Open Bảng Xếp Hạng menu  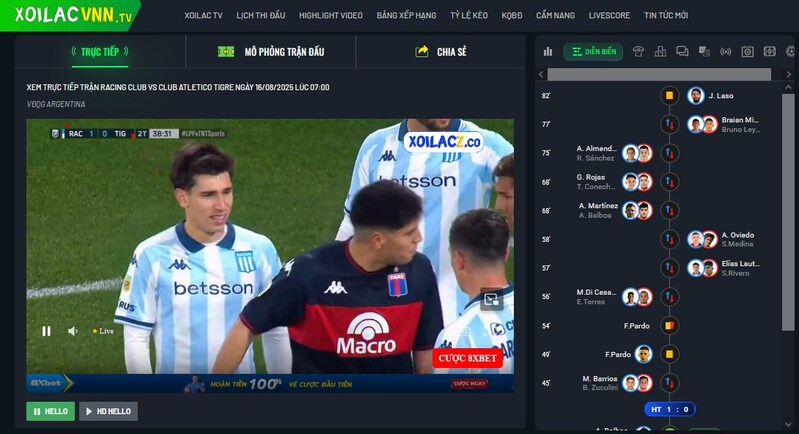(407, 15)
